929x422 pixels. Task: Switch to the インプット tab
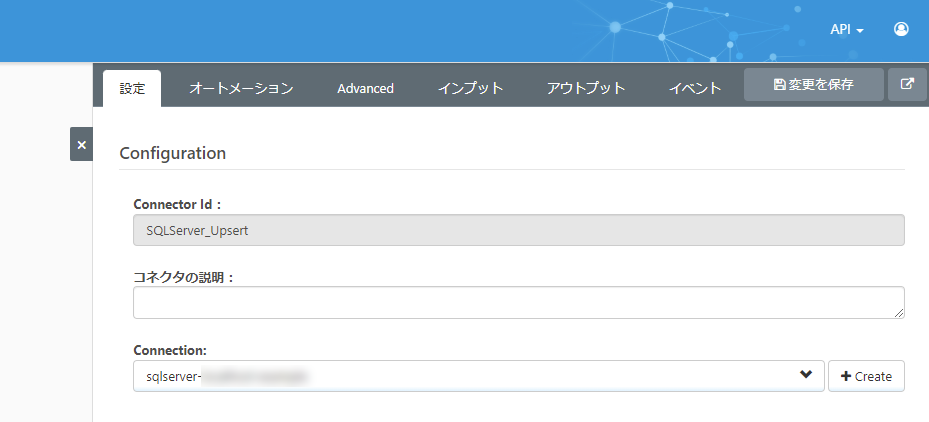(470, 88)
